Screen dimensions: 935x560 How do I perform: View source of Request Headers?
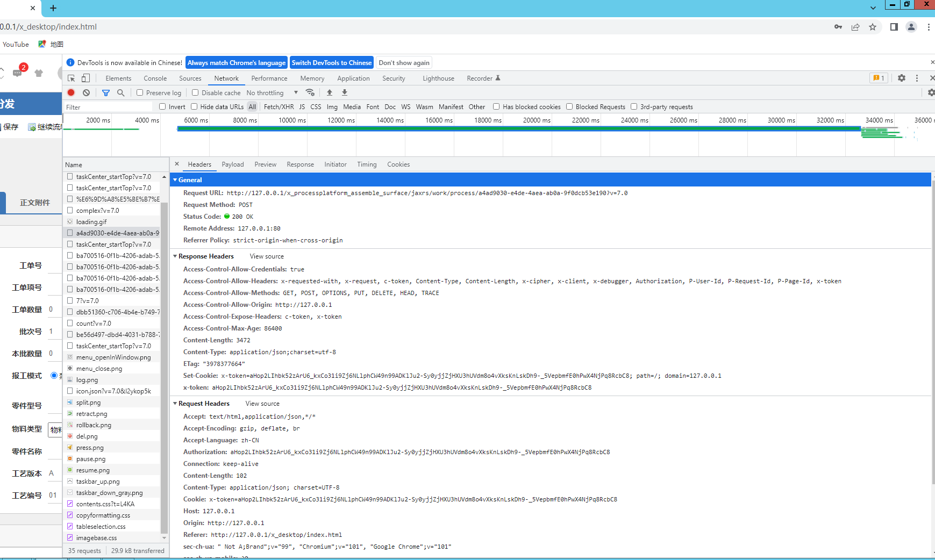point(262,404)
